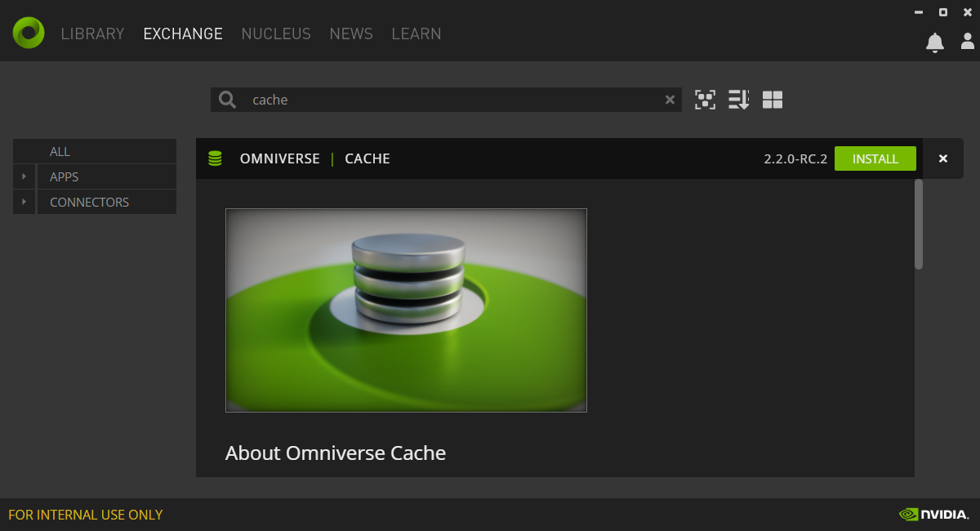Install Omniverse Cache
This screenshot has height=531, width=980.
875,158
